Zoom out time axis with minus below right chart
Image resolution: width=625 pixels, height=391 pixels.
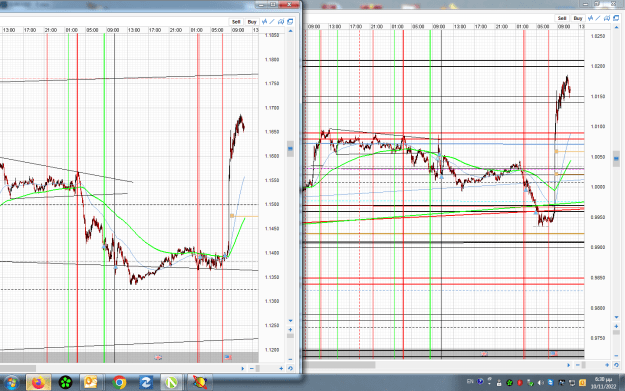tap(578, 365)
